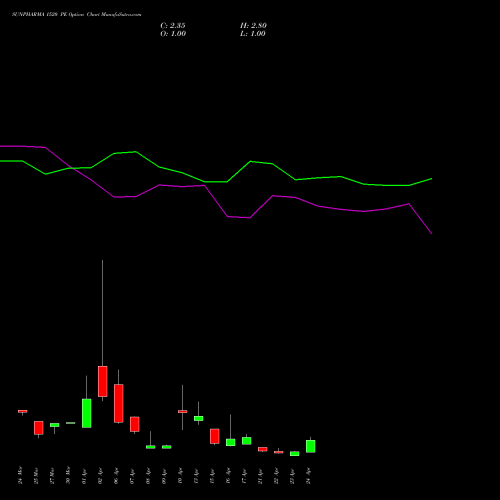The height and width of the screenshot is (500, 500).
Task: Click the "02 Apr" date label
Action: tap(100, 476)
